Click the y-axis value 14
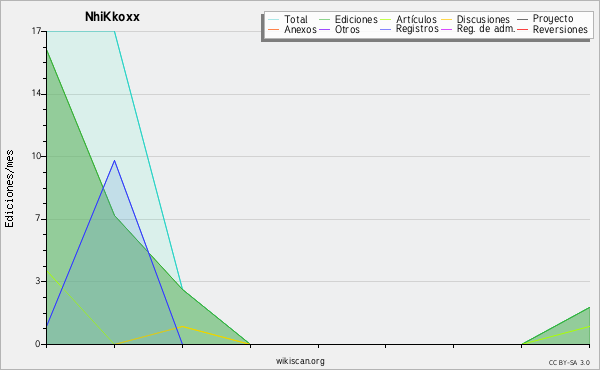Image resolution: width=600 pixels, height=370 pixels. point(36,94)
